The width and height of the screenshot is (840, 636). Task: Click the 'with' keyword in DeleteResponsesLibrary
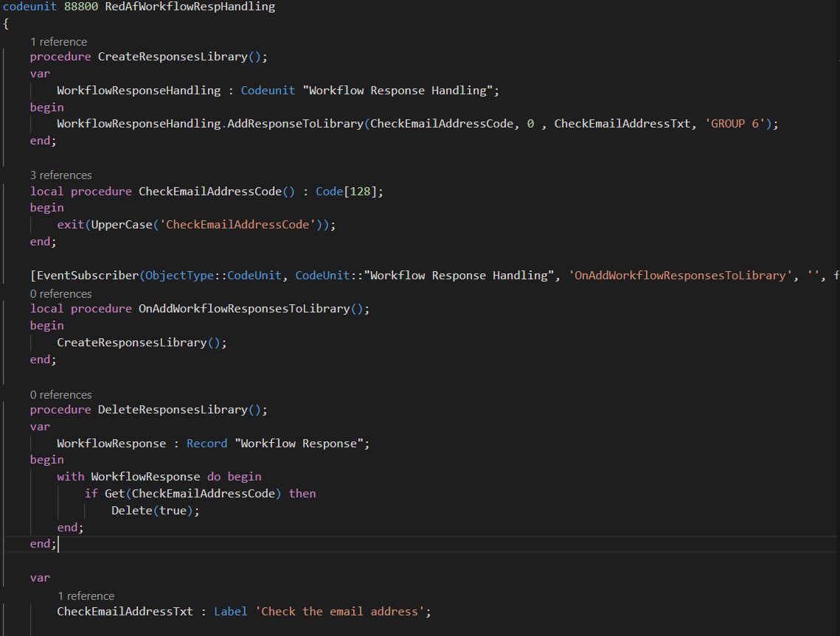tap(71, 477)
